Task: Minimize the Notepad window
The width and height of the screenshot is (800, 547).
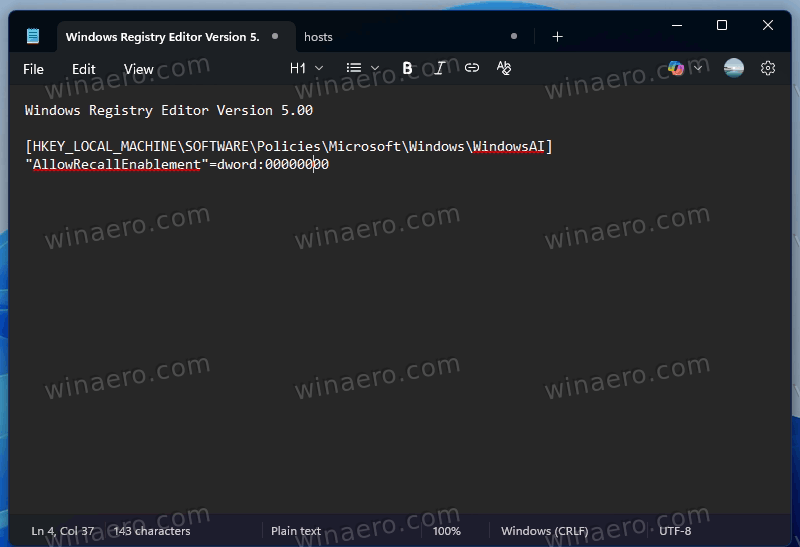Action: (677, 25)
